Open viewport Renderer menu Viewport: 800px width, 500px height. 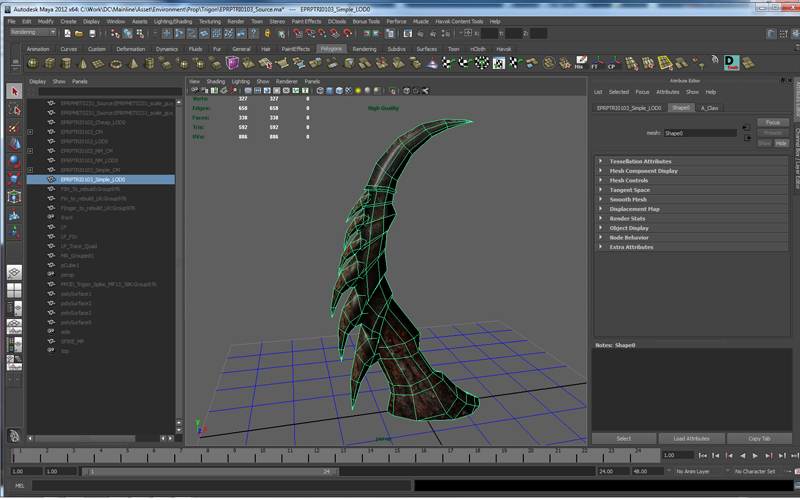click(x=286, y=82)
